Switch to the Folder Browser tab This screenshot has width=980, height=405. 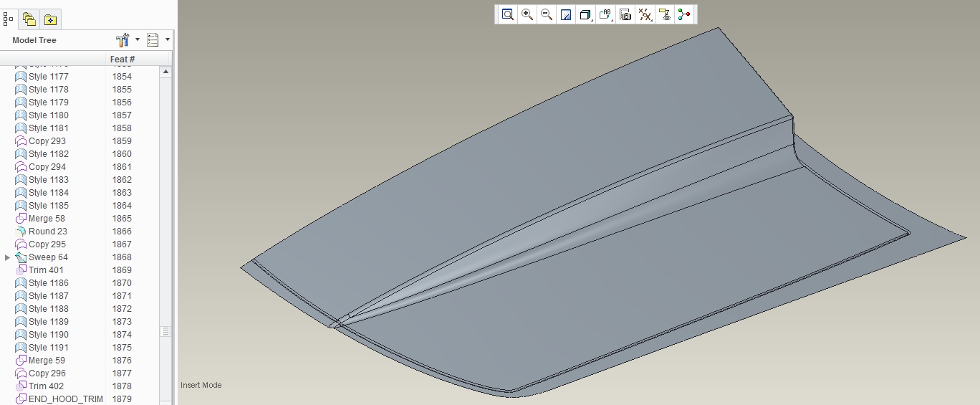coord(29,19)
